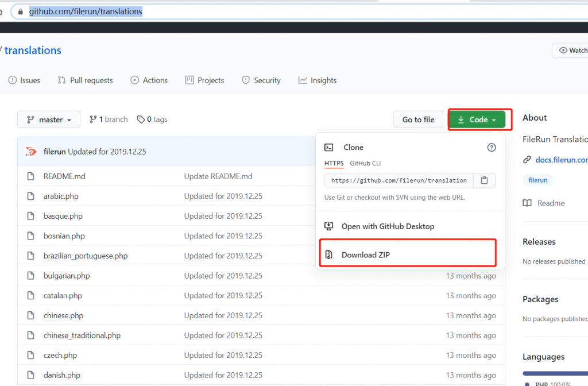Click the file icon beside basque.php

(31, 216)
